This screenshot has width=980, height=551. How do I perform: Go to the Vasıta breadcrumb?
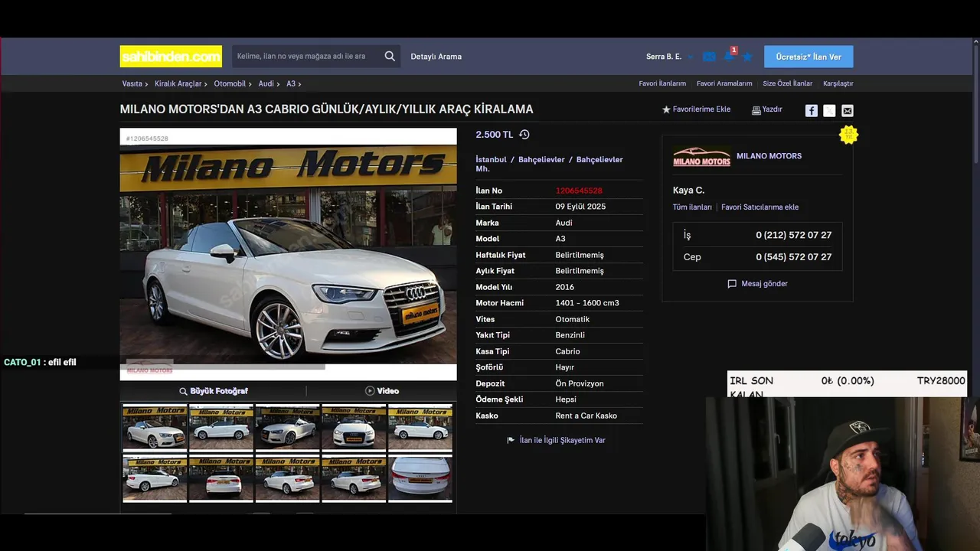132,83
